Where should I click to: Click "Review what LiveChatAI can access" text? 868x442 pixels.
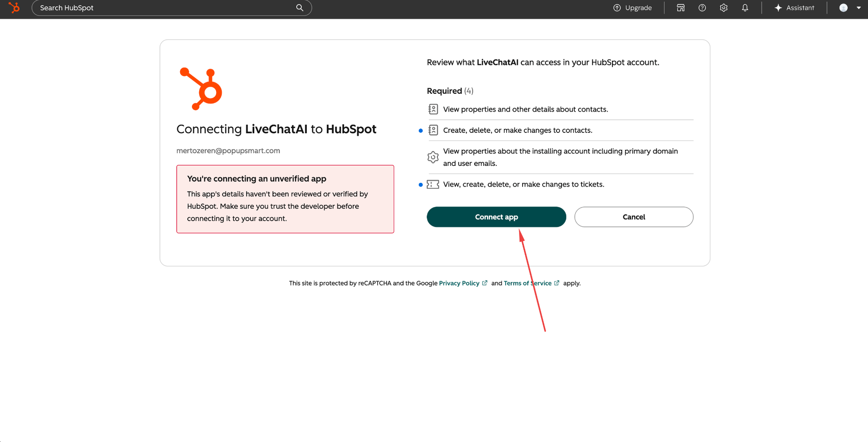(x=543, y=62)
